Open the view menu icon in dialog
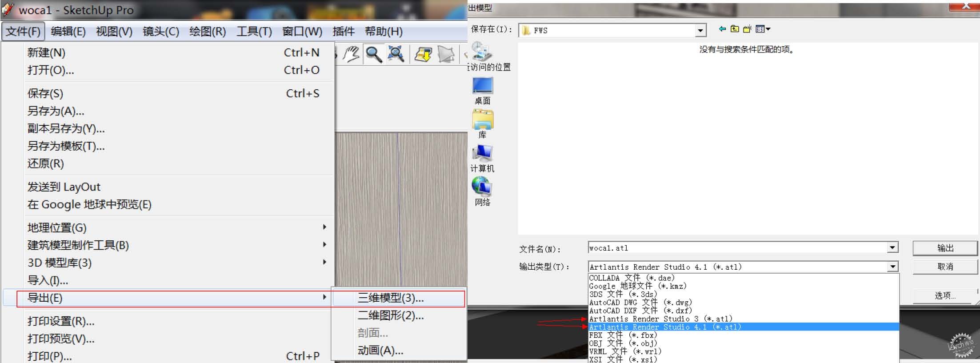 763,29
